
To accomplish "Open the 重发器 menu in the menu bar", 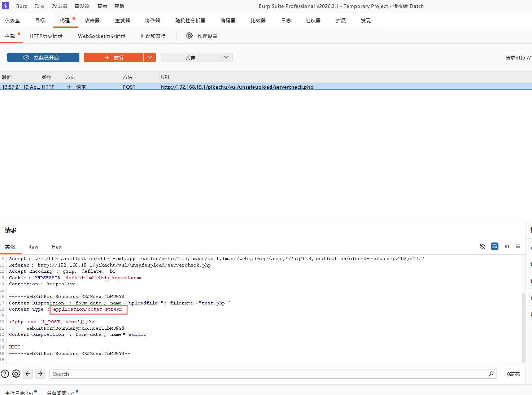I will click(x=82, y=6).
